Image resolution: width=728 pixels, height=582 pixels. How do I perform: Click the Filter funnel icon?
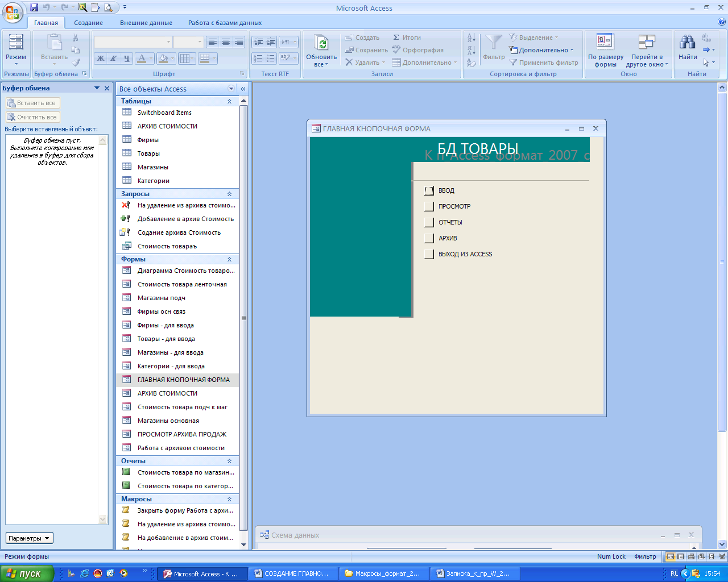[493, 43]
